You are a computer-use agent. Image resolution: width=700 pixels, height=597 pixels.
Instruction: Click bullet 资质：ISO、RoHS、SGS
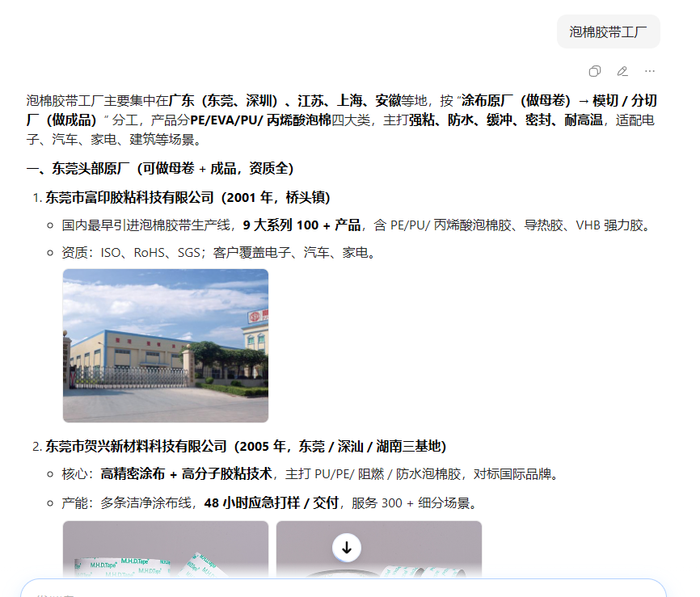point(220,253)
